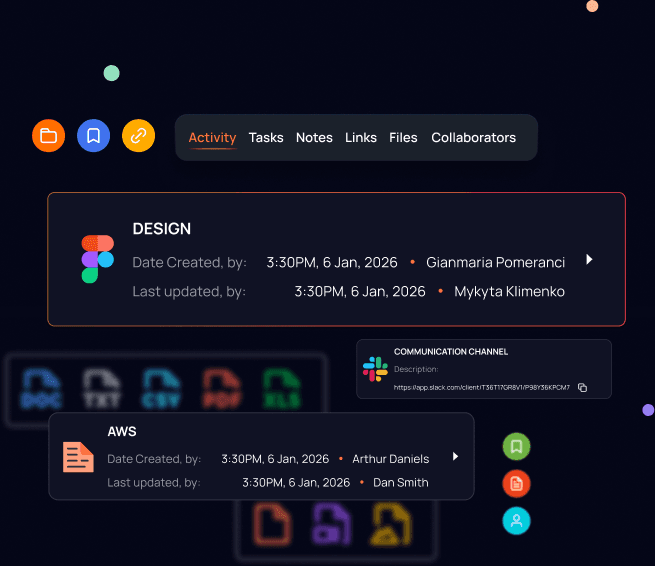Copy the Slack channel URL

click(582, 388)
